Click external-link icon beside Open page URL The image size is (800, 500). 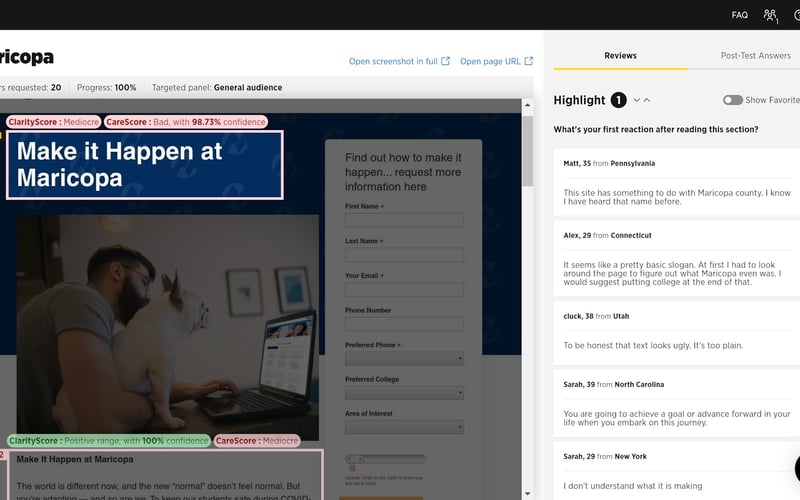[x=529, y=61]
